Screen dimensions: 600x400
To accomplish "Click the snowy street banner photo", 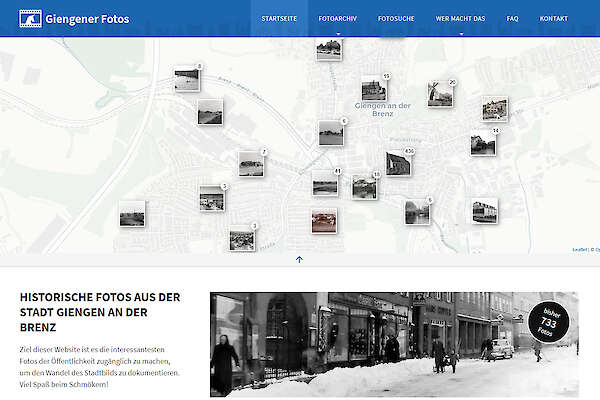I will click(x=380, y=345).
